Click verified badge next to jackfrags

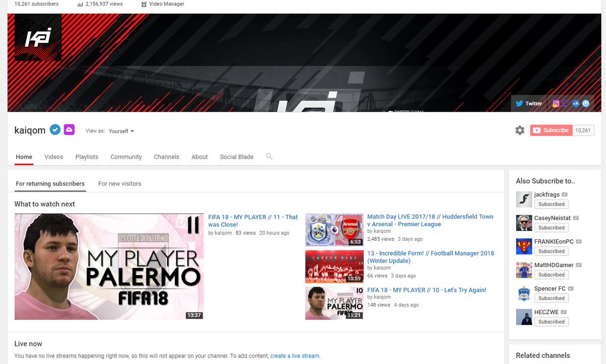tap(565, 195)
